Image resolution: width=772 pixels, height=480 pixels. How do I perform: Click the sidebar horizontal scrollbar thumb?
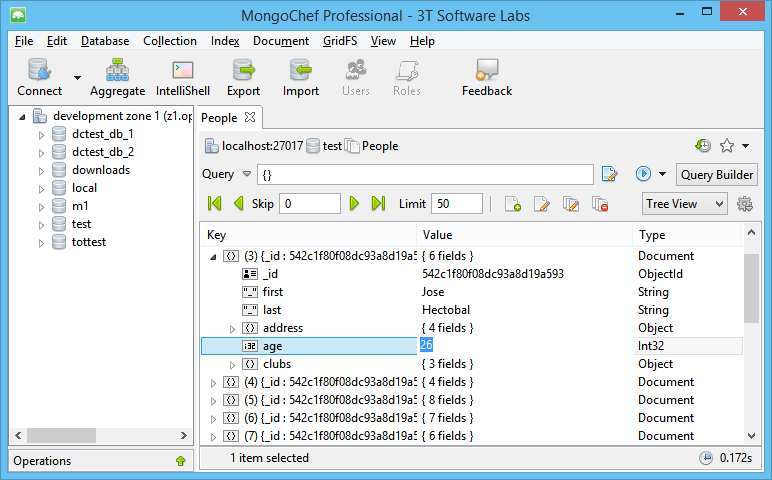pos(62,435)
